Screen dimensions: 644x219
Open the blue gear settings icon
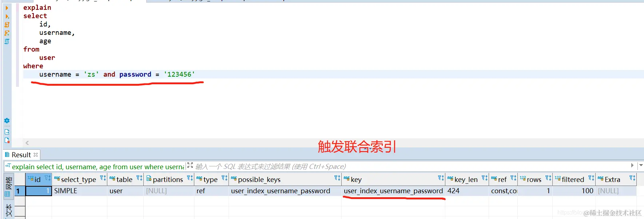[7, 121]
